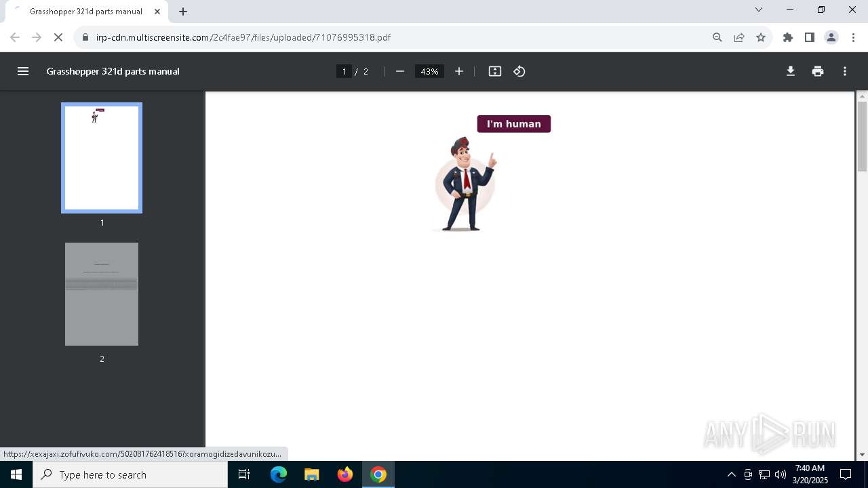Open browser zoom magnifier icon

(x=717, y=37)
